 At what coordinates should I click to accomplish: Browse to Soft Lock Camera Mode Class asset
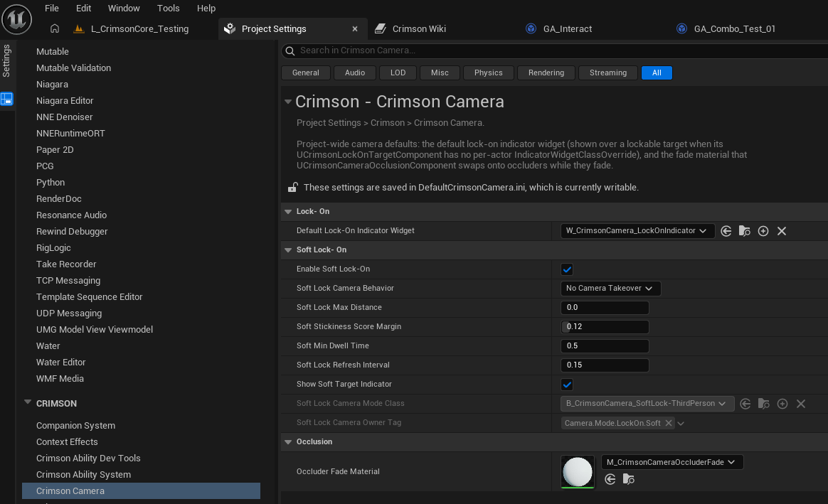coord(763,404)
